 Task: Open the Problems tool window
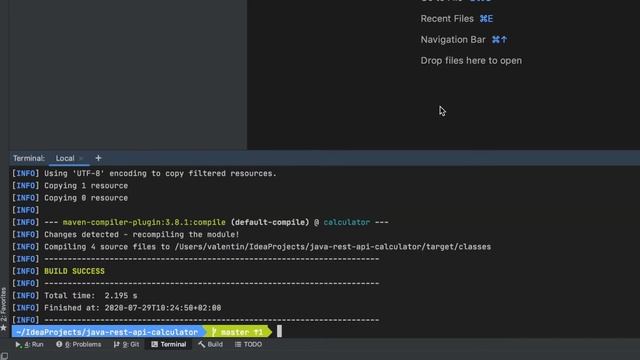coord(79,344)
